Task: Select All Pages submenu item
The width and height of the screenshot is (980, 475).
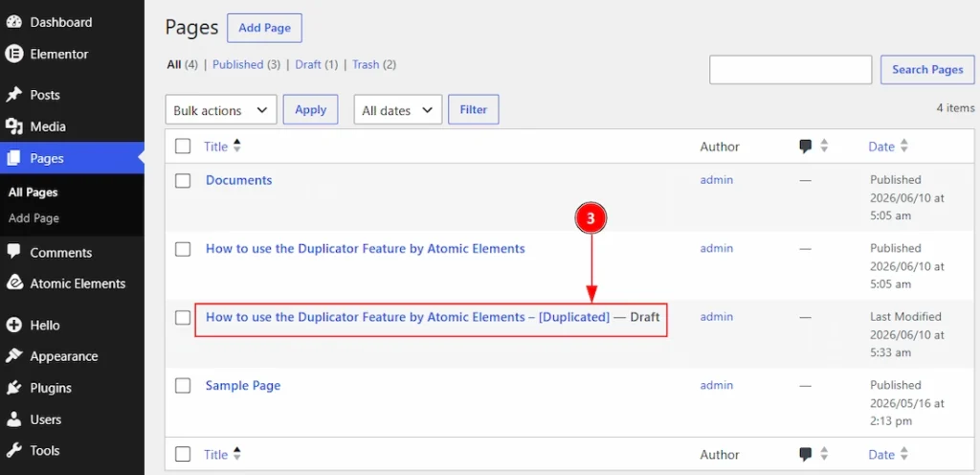Action: click(x=33, y=192)
